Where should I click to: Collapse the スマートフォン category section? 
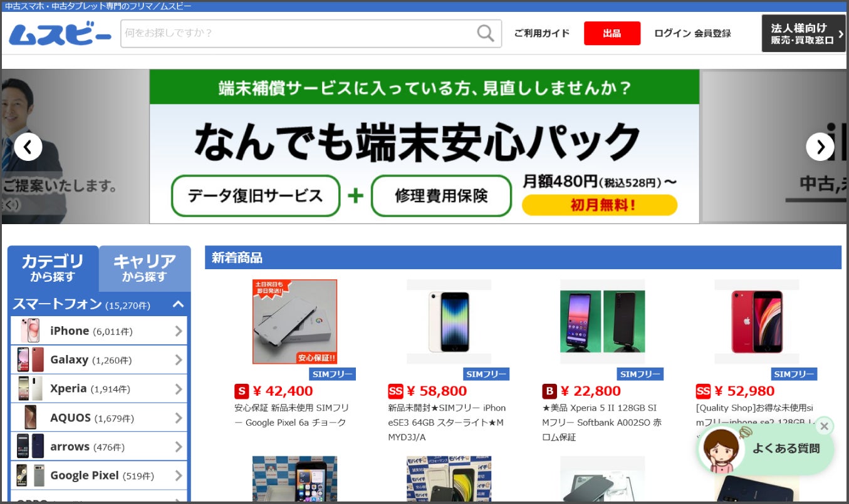(x=178, y=304)
